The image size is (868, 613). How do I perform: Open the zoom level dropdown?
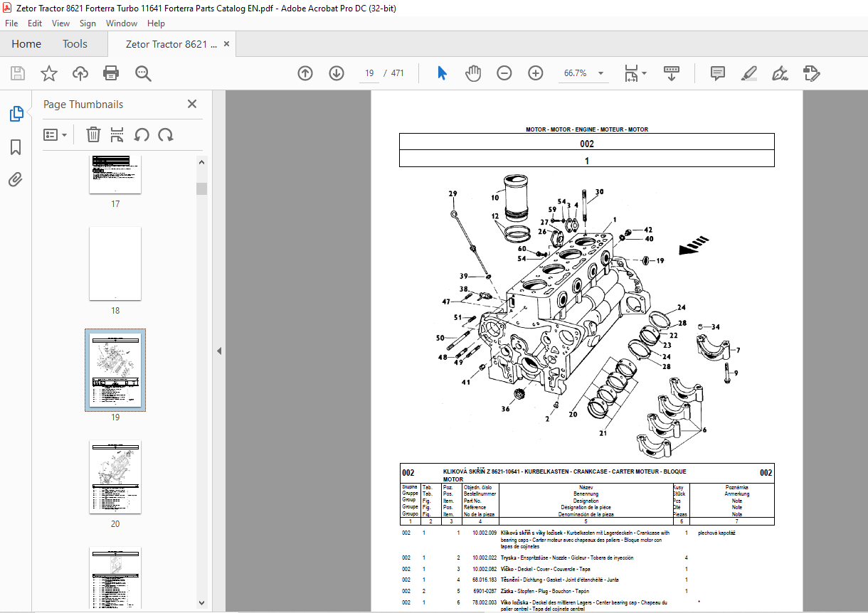point(600,73)
